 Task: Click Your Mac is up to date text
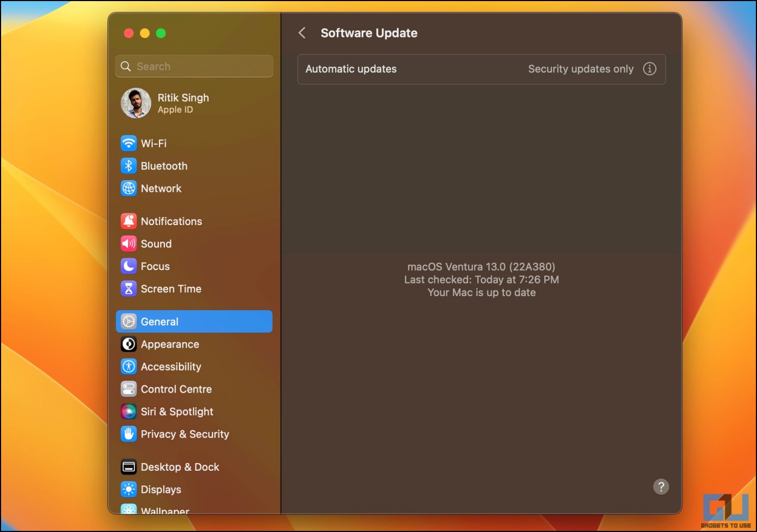click(x=482, y=292)
